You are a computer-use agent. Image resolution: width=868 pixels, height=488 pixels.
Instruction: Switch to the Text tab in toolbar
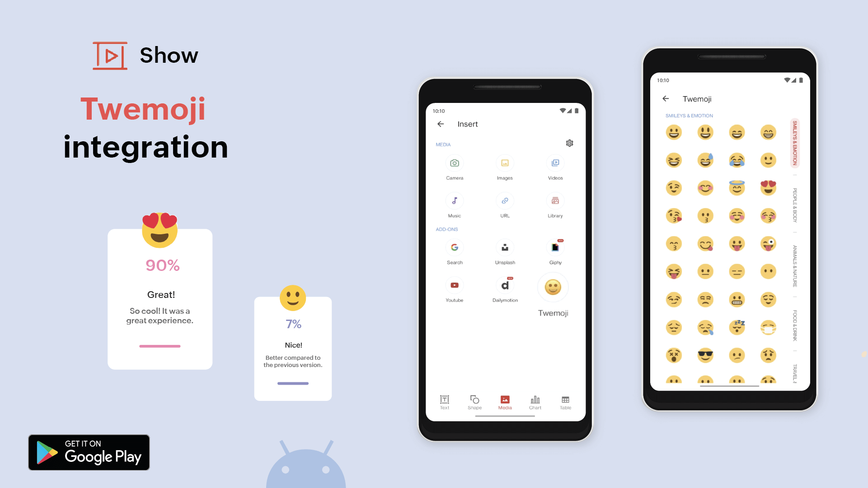[x=445, y=402]
